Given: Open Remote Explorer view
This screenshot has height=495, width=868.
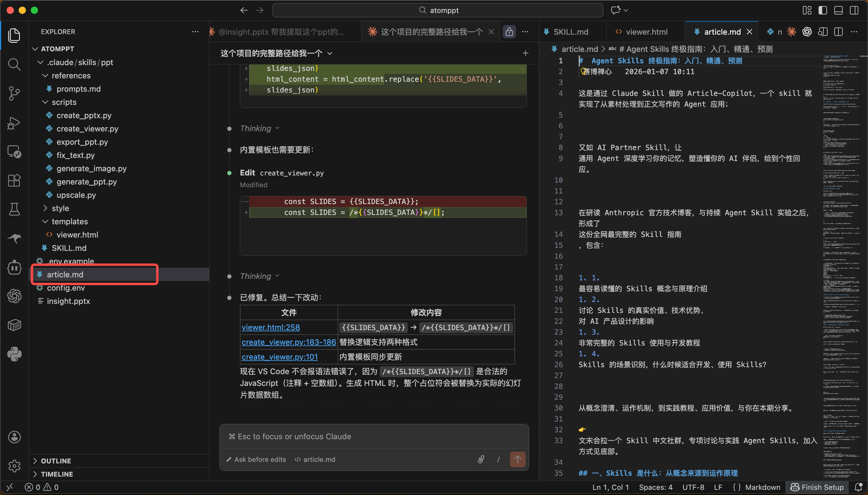Looking at the screenshot, I should point(14,152).
